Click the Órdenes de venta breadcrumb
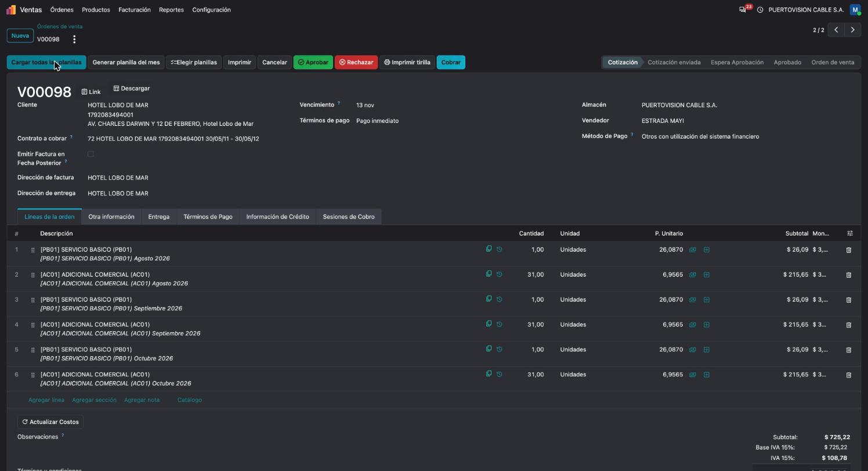This screenshot has height=471, width=868. (x=60, y=26)
